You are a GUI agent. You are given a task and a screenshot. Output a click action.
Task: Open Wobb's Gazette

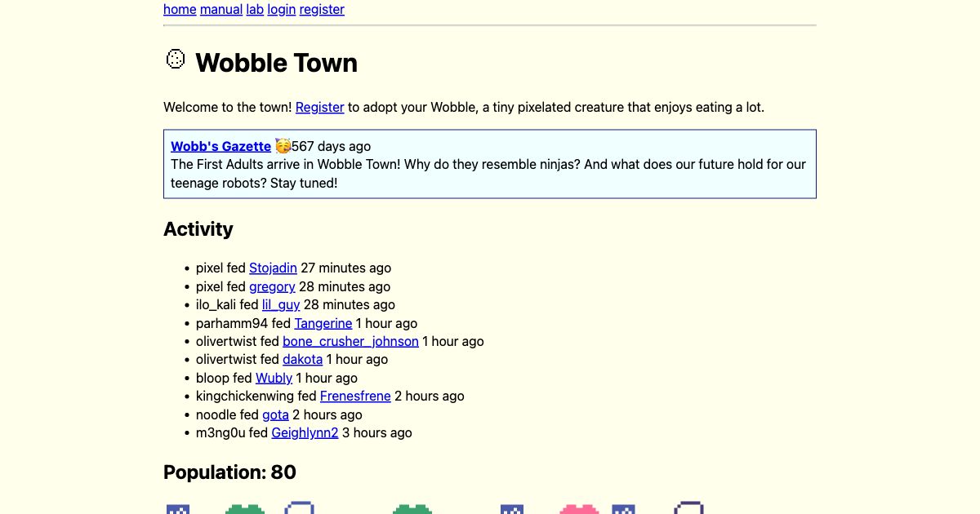(220, 146)
